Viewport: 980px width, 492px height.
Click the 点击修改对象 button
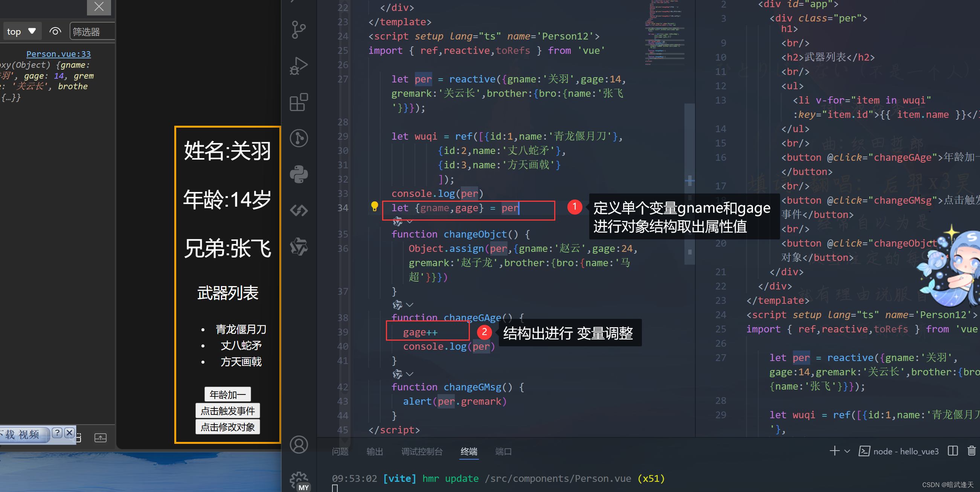pos(227,427)
